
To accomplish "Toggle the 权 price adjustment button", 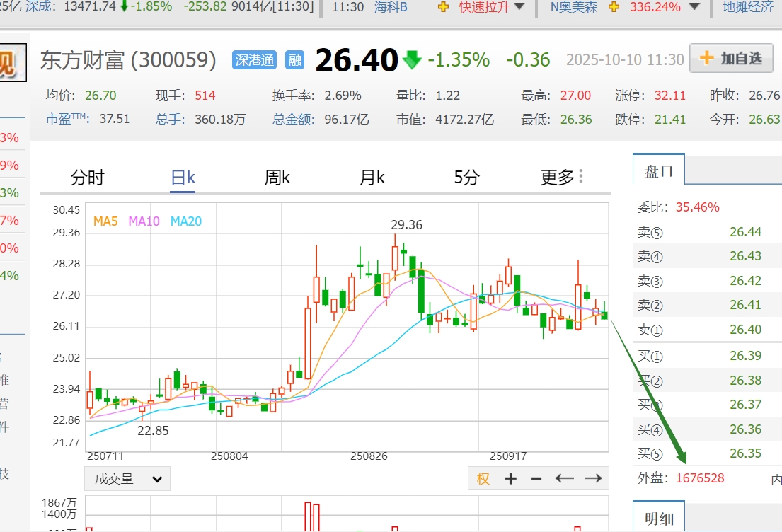I will 483,479.
